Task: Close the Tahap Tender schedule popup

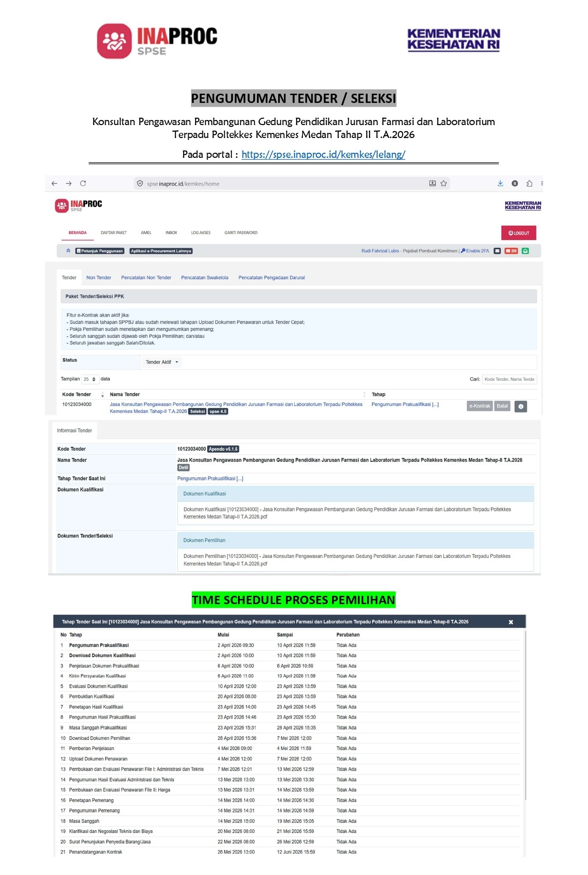Action: [511, 622]
